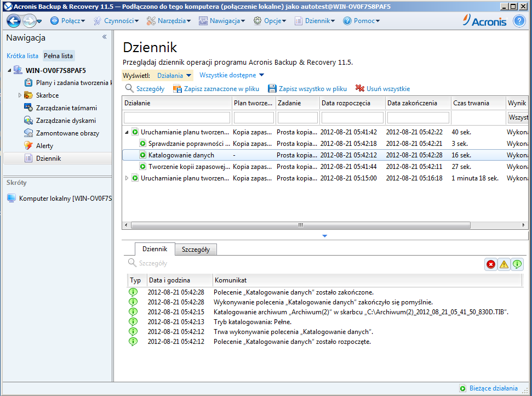The image size is (532, 396).
Task: Open the Czynności menu
Action: (116, 21)
